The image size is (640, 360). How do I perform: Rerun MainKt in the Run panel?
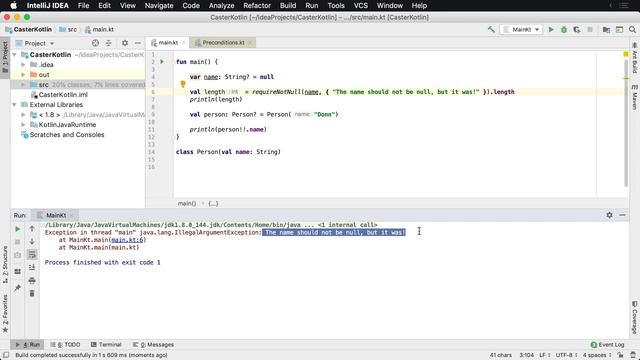tap(18, 229)
